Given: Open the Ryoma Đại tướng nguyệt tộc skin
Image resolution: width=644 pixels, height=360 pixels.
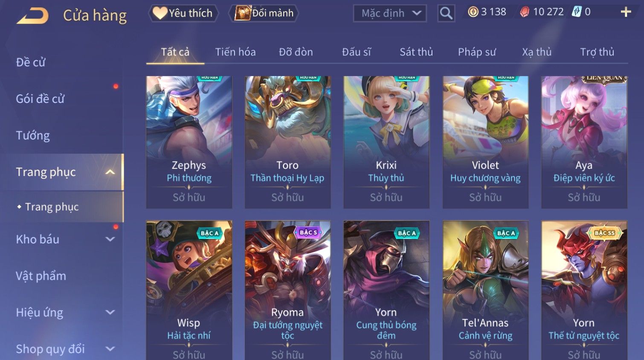Looking at the screenshot, I should point(287,290).
